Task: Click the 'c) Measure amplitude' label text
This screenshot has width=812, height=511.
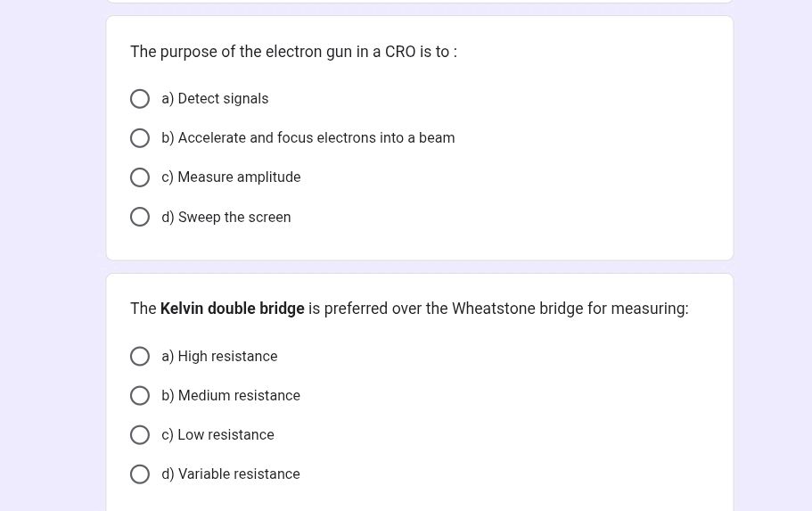Action: (231, 177)
